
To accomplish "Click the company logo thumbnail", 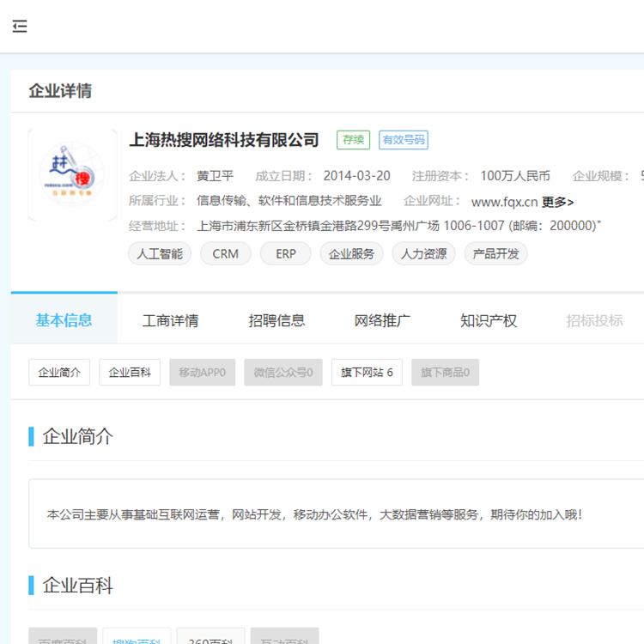I will (72, 175).
